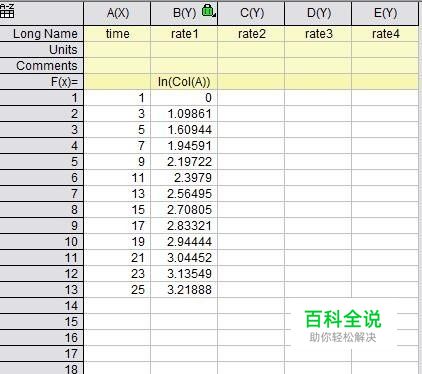Click the cell with value 3.13549
This screenshot has width=422, height=374.
click(184, 274)
